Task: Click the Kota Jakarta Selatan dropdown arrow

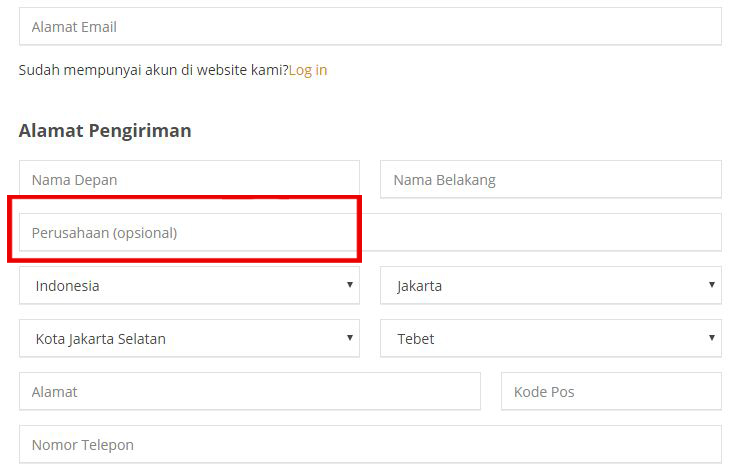Action: point(350,338)
